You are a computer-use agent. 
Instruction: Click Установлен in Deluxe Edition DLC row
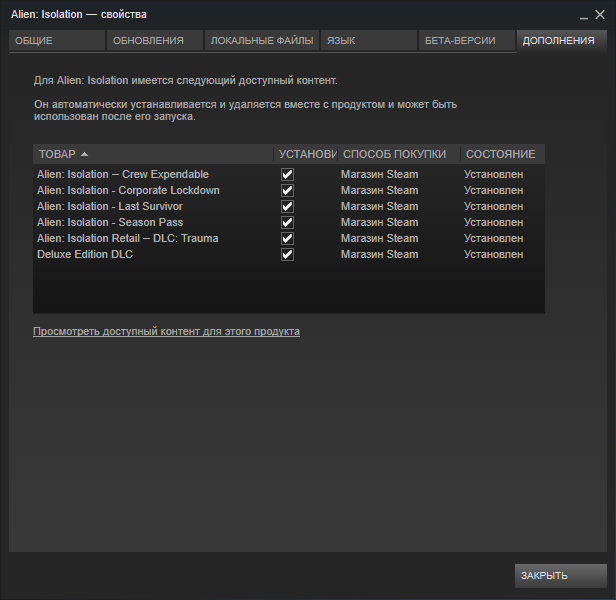tap(493, 255)
